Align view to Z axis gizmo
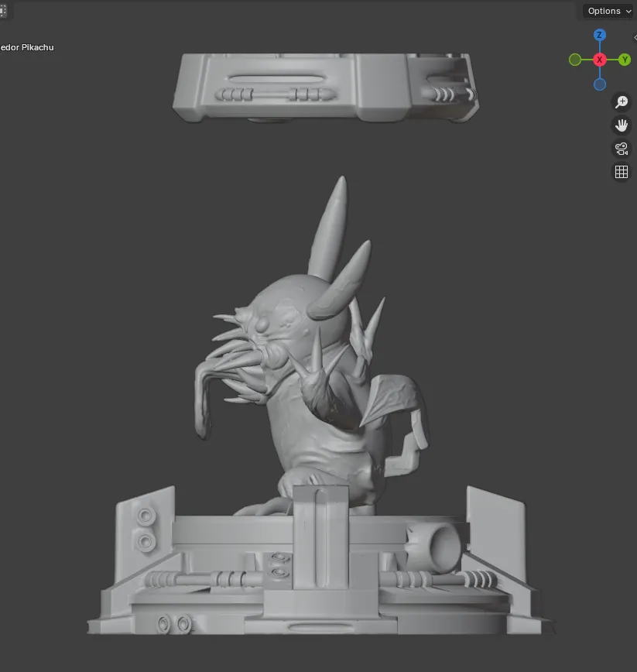The height and width of the screenshot is (672, 637). [599, 35]
